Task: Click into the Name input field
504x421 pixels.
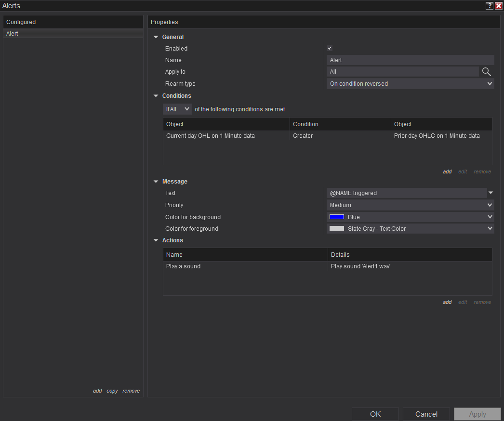Action: click(410, 60)
